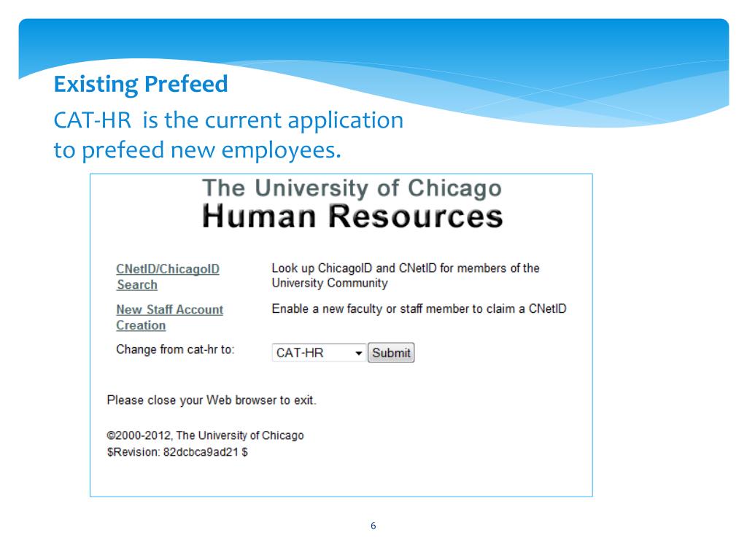
Task: Click the "Look up ChicagoID and CNetID" description
Action: (406, 275)
